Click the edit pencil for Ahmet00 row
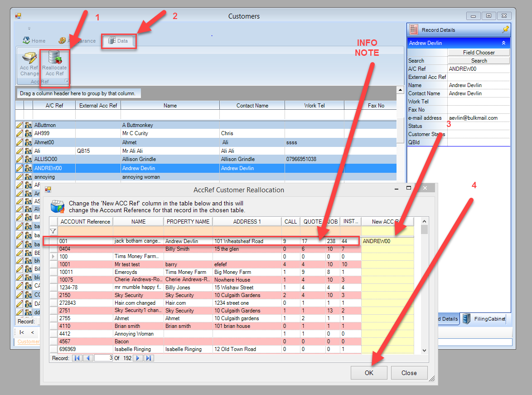 [x=19, y=142]
